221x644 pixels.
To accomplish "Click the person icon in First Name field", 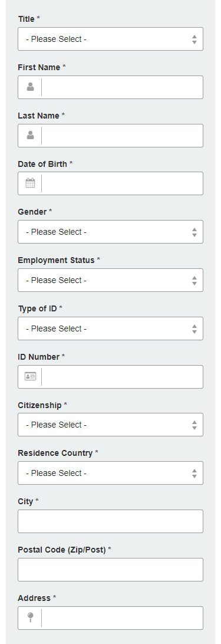I will pos(31,87).
